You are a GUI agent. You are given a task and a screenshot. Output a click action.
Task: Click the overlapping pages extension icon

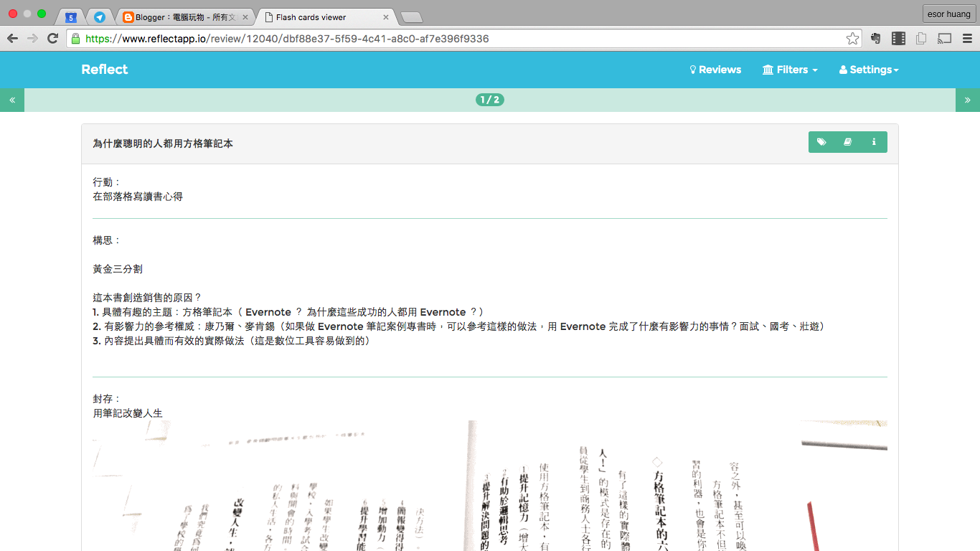(x=921, y=39)
